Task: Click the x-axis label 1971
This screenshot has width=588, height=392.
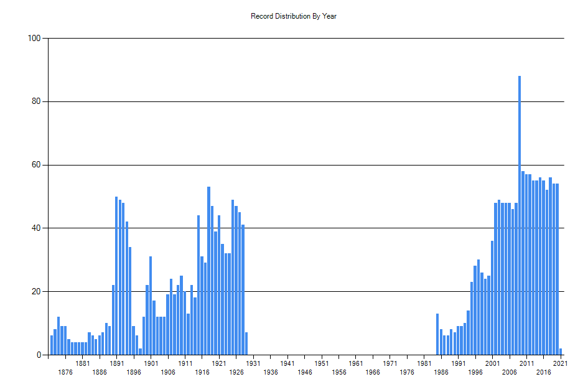Action: click(390, 363)
